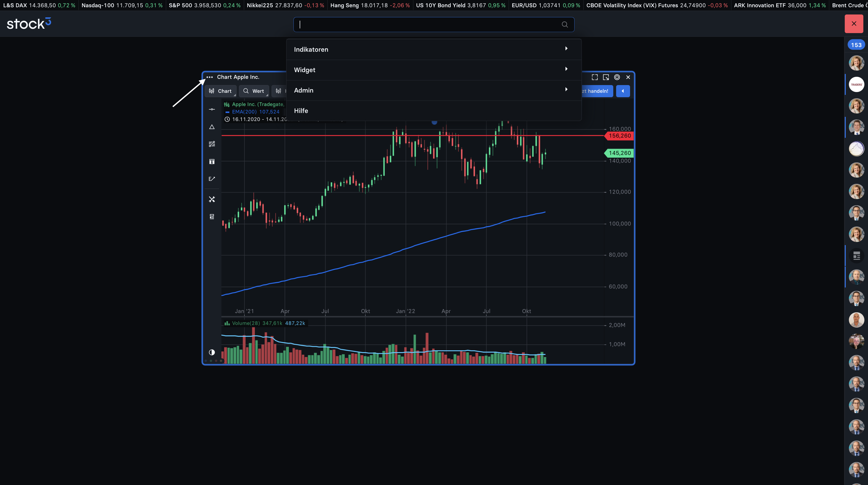Select the text annotation T tool
Viewport: 868px width, 485px height.
(x=212, y=162)
